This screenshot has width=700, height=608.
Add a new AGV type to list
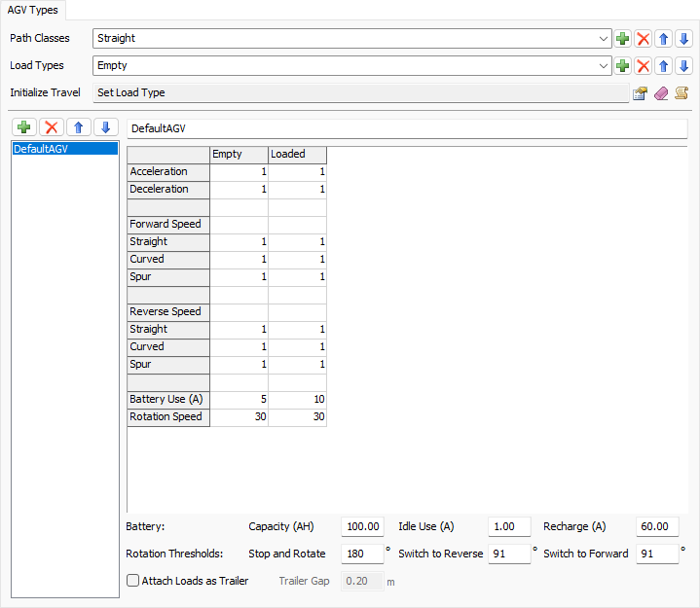(24, 127)
